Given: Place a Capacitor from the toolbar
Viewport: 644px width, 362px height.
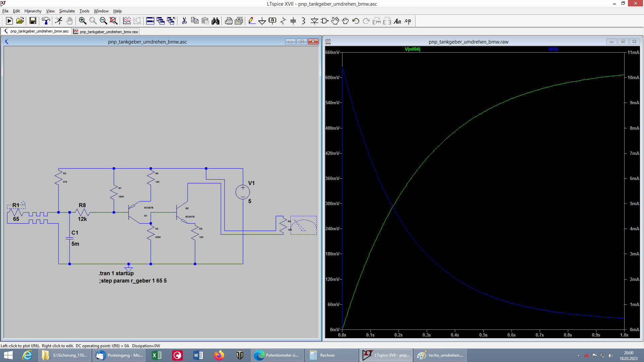Looking at the screenshot, I should point(293,21).
